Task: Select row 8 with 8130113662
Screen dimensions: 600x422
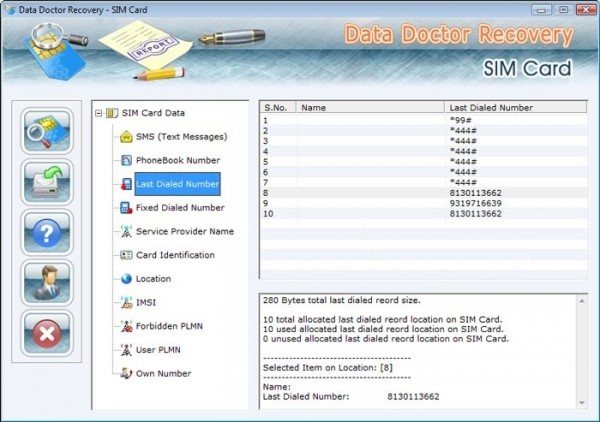Action: (424, 193)
